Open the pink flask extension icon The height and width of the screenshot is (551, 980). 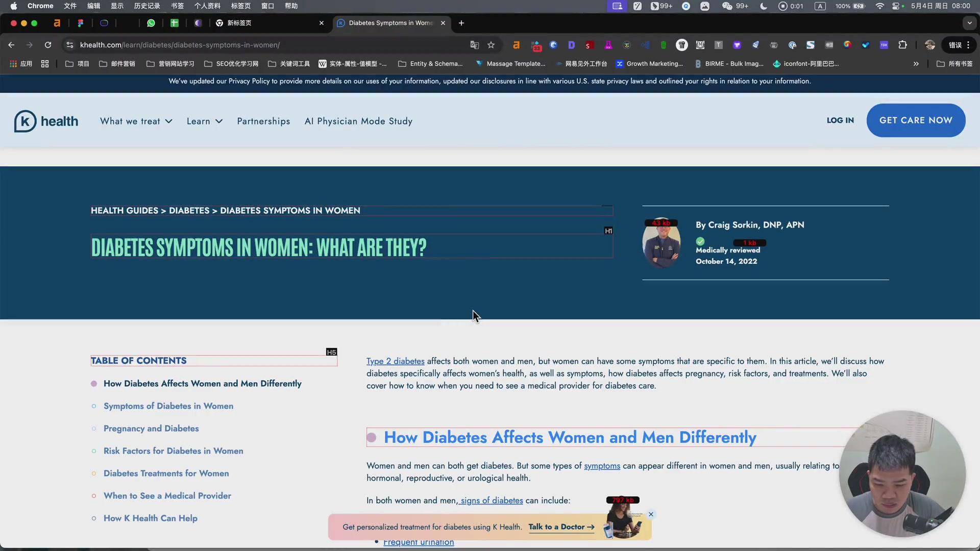pos(608,45)
